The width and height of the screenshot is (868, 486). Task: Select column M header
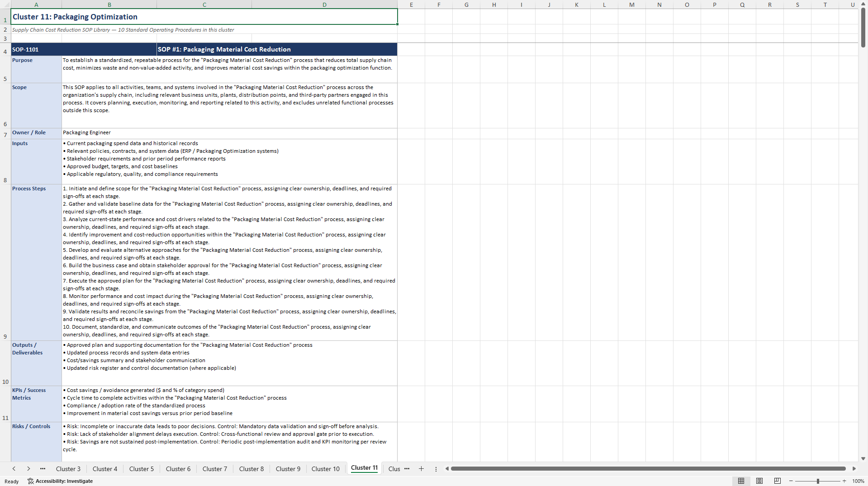tap(631, 5)
